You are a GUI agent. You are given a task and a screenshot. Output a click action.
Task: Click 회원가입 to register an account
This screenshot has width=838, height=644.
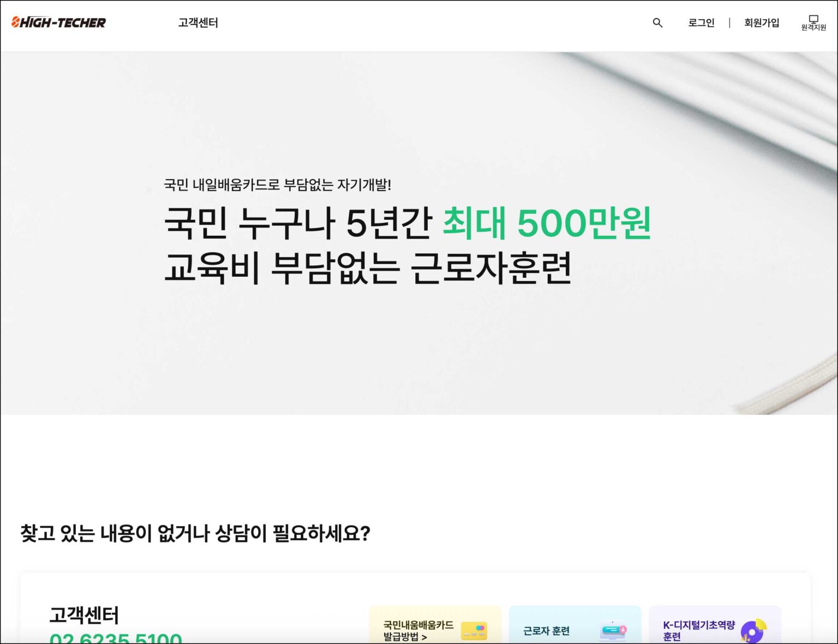click(761, 23)
